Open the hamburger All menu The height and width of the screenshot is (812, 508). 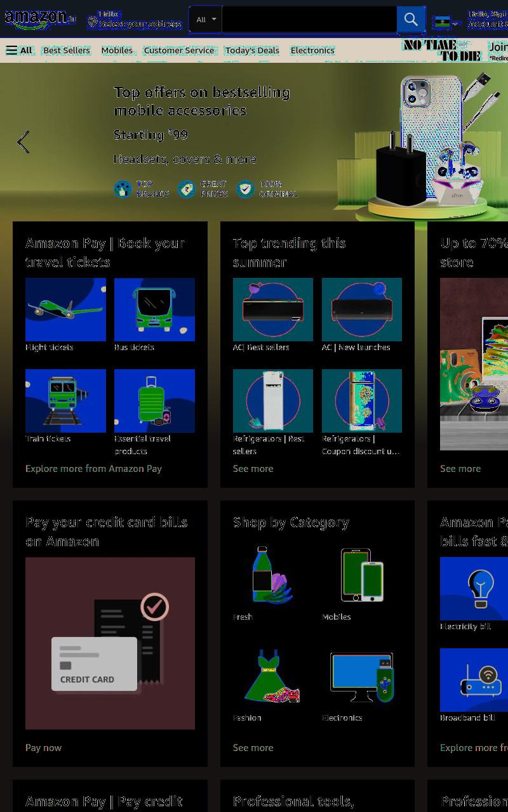click(x=19, y=50)
